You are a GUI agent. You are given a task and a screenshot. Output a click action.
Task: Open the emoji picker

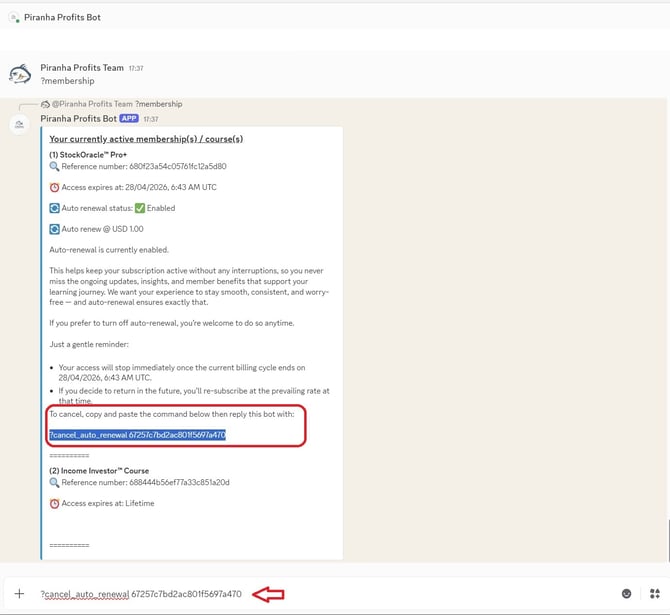coord(627,594)
